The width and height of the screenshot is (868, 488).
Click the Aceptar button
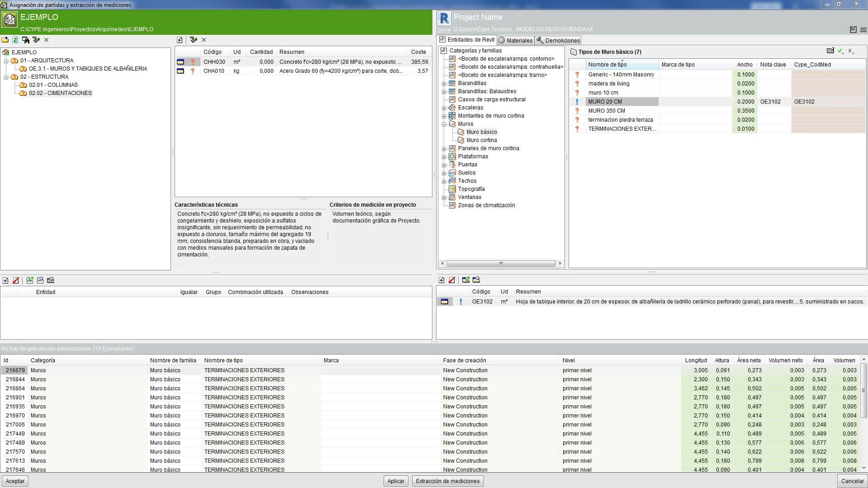[15, 481]
